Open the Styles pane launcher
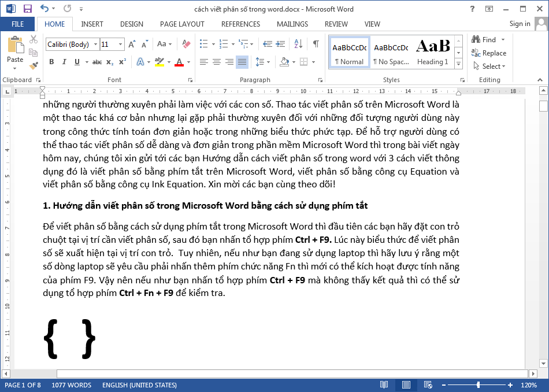Image resolution: width=549 pixels, height=392 pixels. (x=462, y=80)
